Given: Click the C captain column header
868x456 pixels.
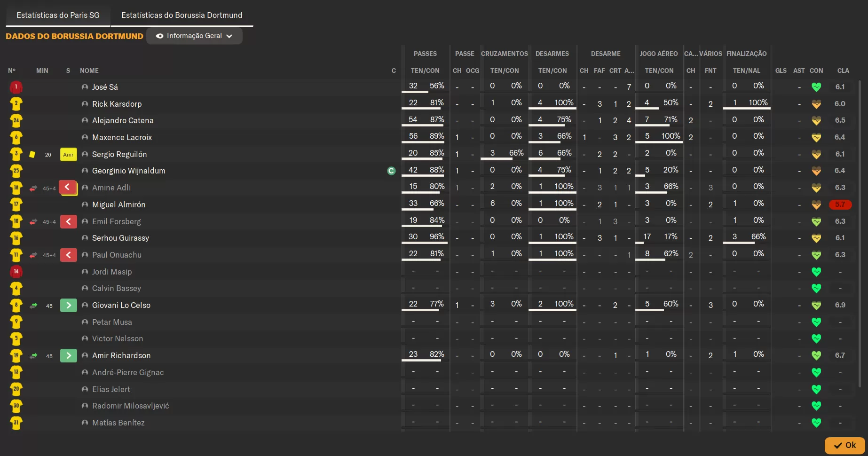Looking at the screenshot, I should tap(394, 71).
